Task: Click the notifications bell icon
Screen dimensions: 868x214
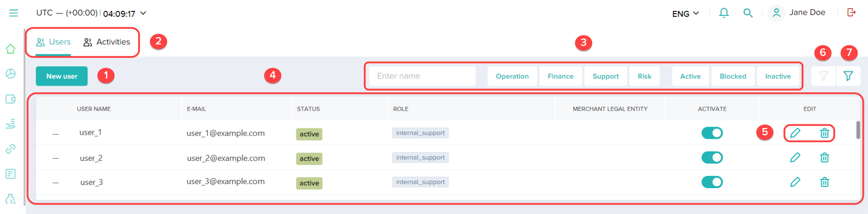Action: click(x=724, y=13)
